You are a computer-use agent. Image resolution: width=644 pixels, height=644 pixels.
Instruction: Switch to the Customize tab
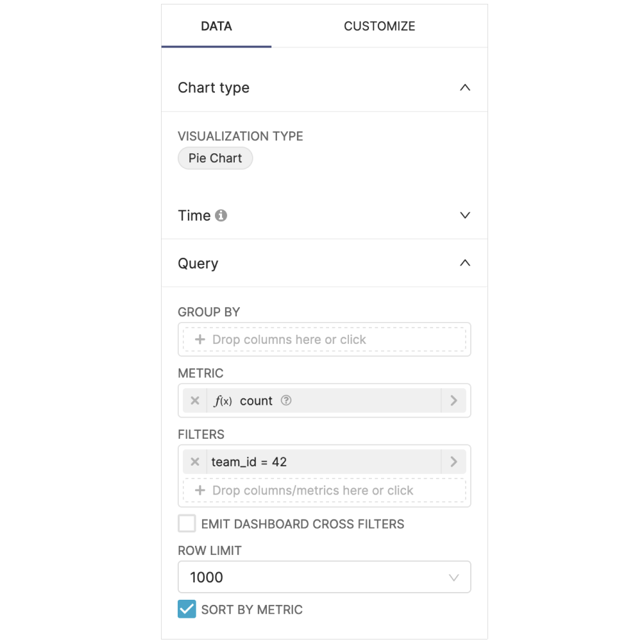point(379,26)
